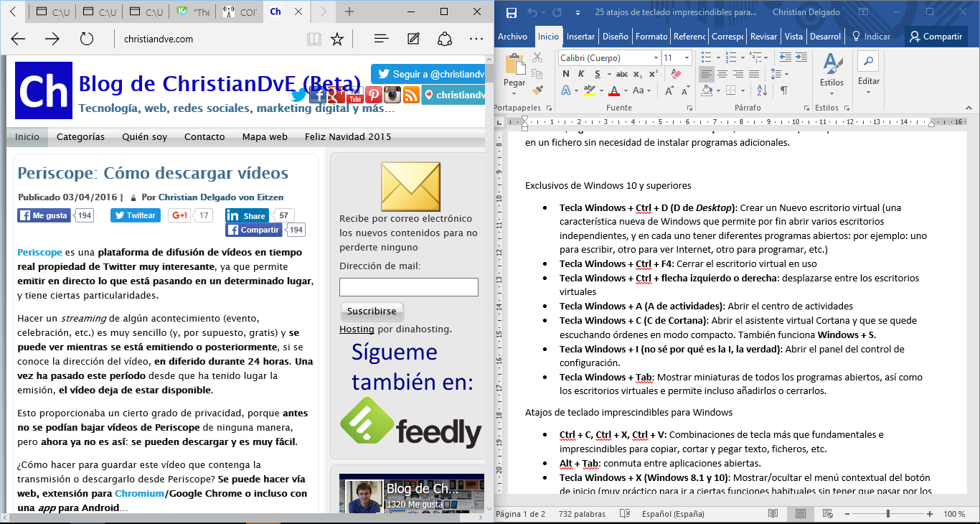Click the zoom slider handle in Word
This screenshot has height=524, width=980.
pos(888,514)
